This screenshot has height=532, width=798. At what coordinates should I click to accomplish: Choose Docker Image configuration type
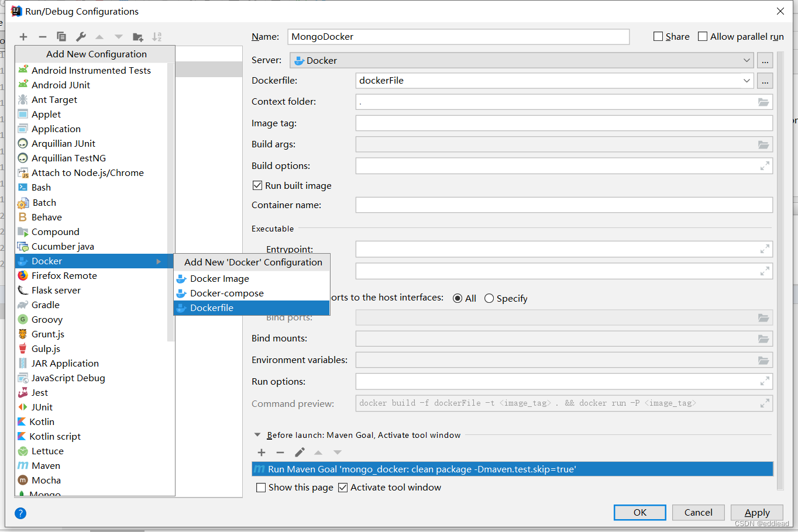pos(252,279)
